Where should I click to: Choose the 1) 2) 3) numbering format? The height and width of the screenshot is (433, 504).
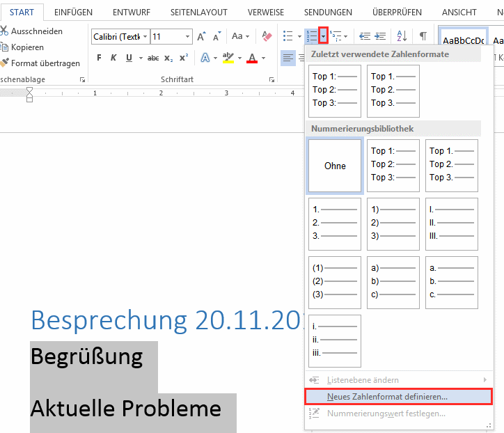tap(393, 224)
